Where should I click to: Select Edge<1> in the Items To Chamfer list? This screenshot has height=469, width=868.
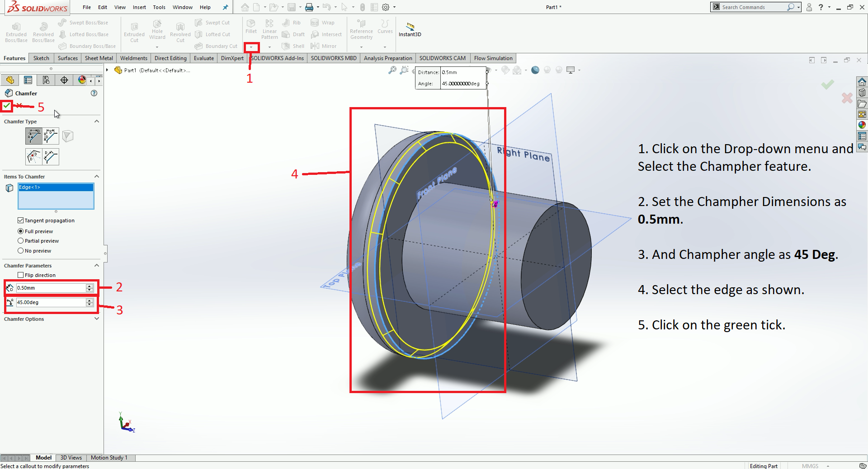click(56, 187)
